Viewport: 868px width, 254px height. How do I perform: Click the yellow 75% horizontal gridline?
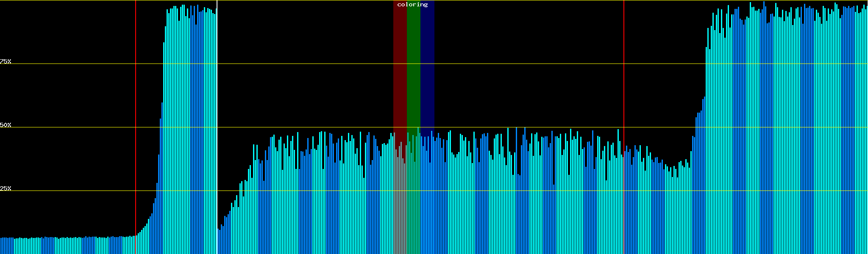(509, 64)
